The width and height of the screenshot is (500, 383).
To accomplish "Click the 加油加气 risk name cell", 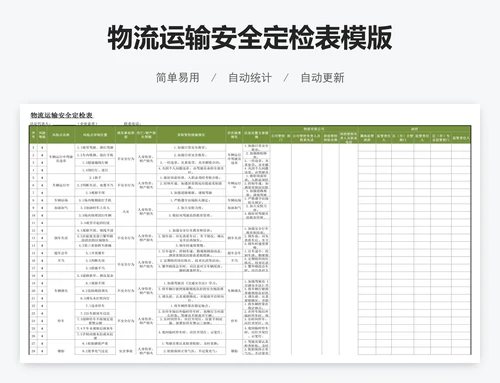I will [61, 208].
